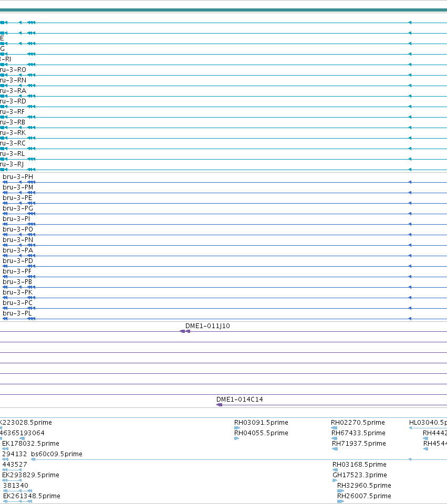Click the 381340 feature label
447x504 pixels.
16,486
